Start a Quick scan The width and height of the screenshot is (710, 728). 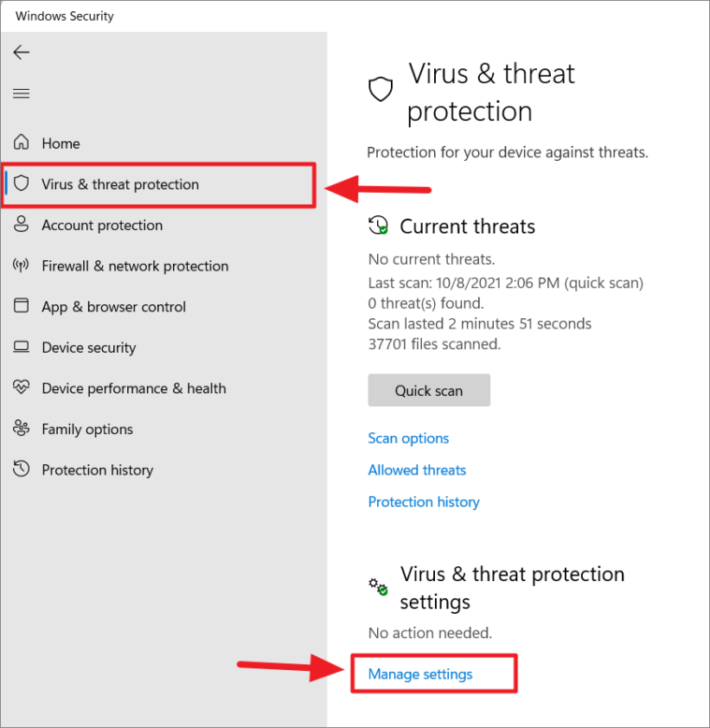pos(428,390)
